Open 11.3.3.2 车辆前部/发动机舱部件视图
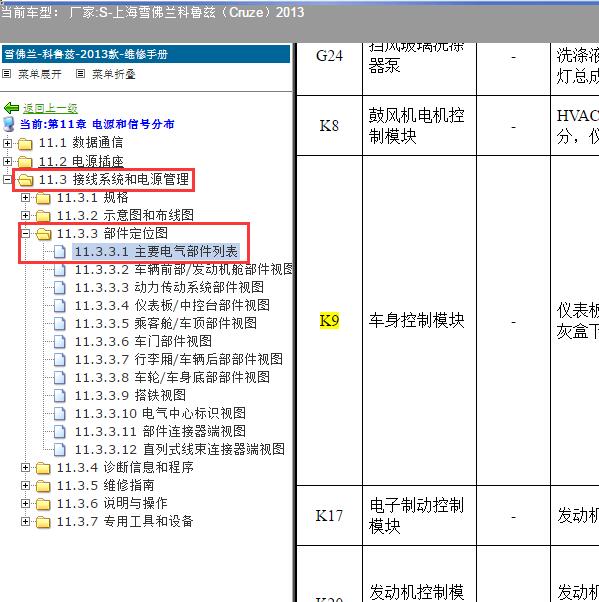The height and width of the screenshot is (602, 599). click(x=184, y=270)
